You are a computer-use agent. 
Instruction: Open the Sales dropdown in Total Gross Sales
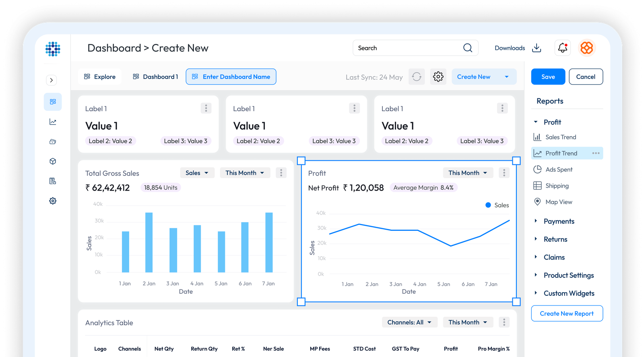tap(197, 173)
